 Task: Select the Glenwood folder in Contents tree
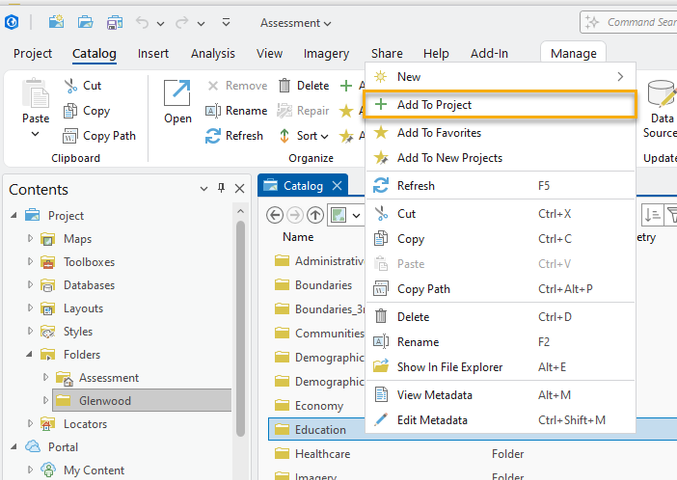tap(105, 401)
